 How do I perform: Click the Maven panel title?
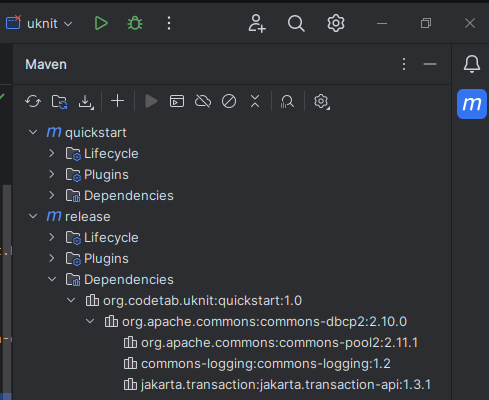point(46,64)
